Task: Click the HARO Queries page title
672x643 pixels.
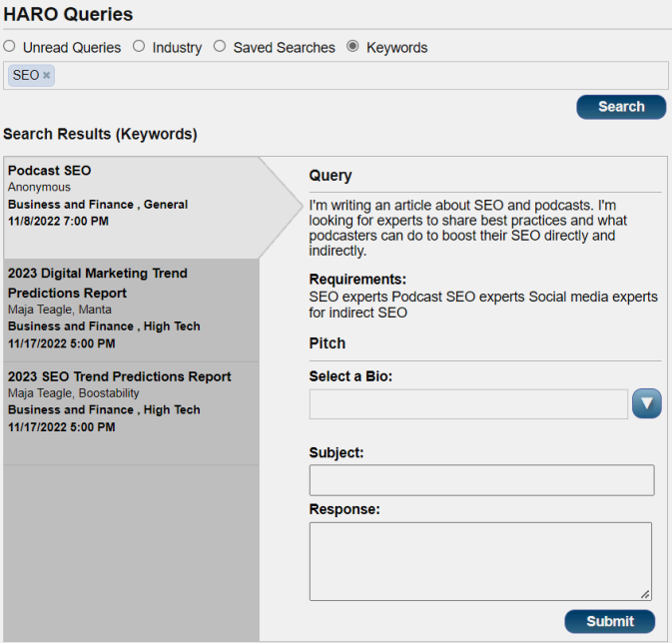Action: tap(68, 14)
